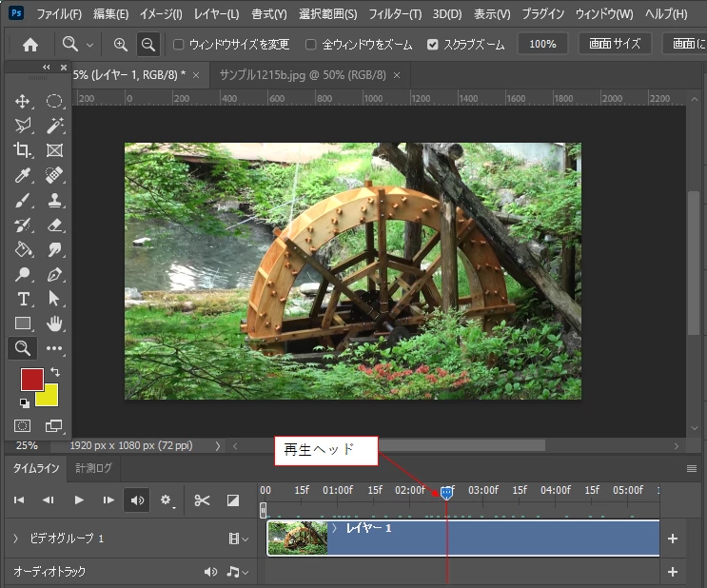
Task: Open the timeline panel menu
Action: pyautogui.click(x=692, y=468)
